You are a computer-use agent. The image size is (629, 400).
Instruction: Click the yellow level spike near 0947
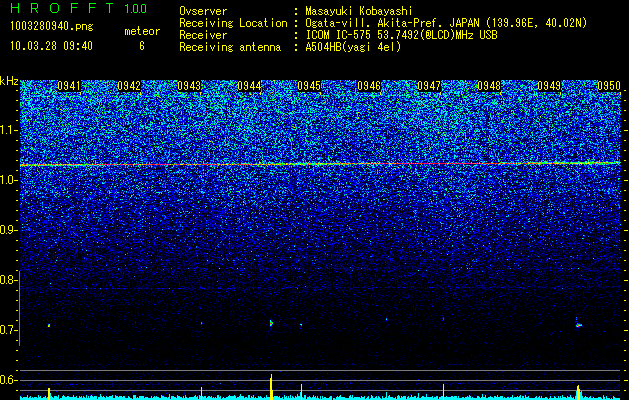443,391
